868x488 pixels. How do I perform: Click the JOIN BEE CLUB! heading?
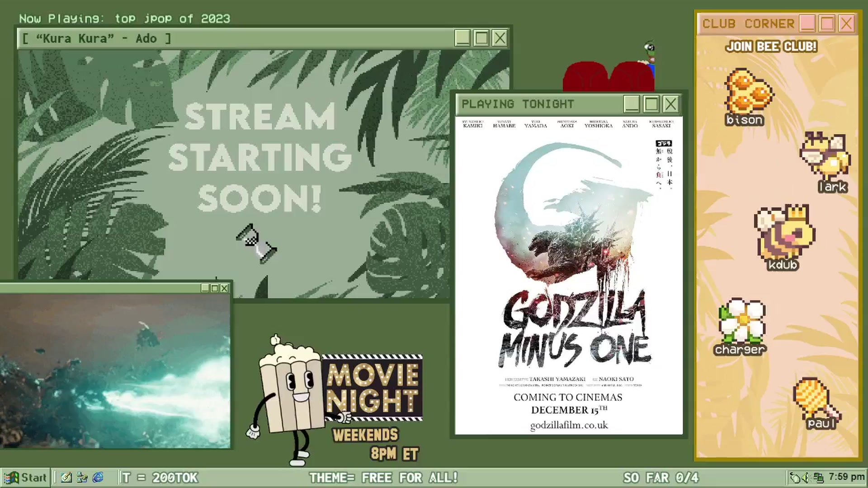771,47
